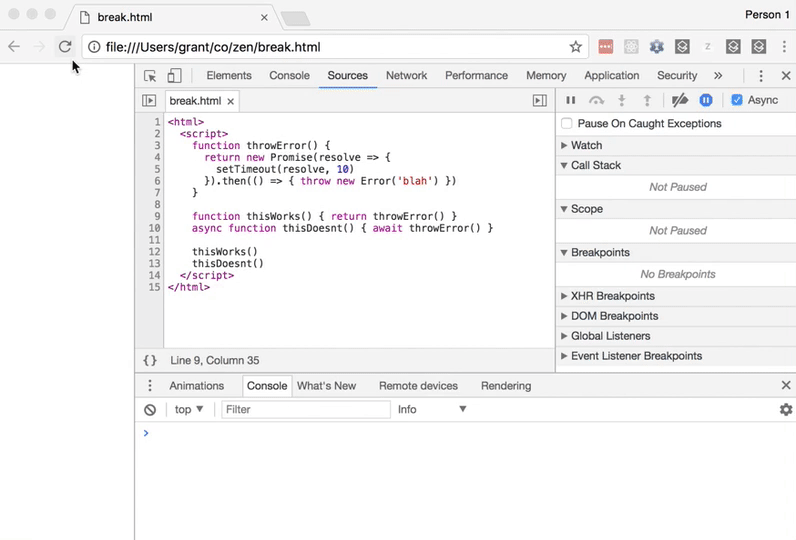This screenshot has height=540, width=796.
Task: Click line number 10 gutter
Action: [x=154, y=228]
